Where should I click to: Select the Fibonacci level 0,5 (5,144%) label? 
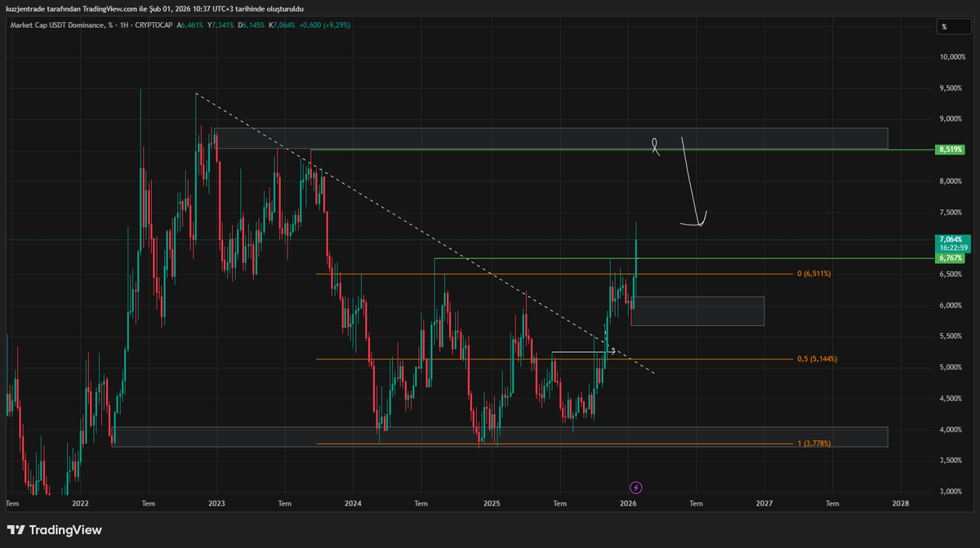tap(817, 359)
